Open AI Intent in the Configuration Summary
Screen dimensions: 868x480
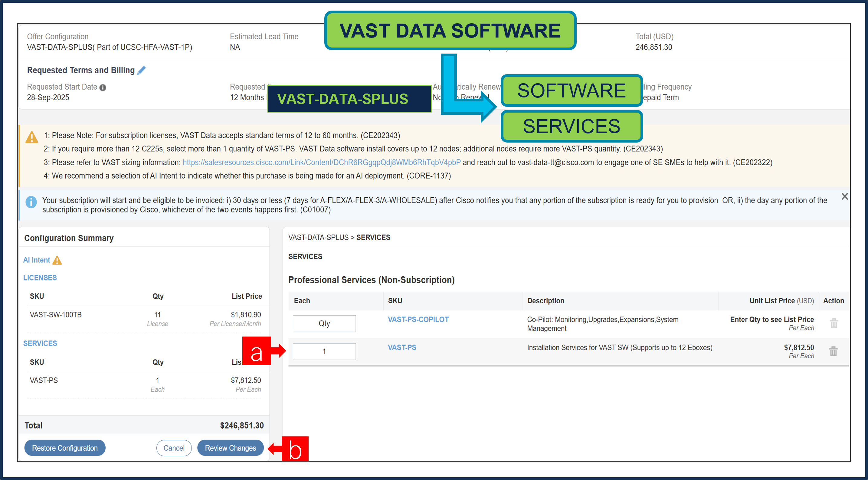click(36, 260)
